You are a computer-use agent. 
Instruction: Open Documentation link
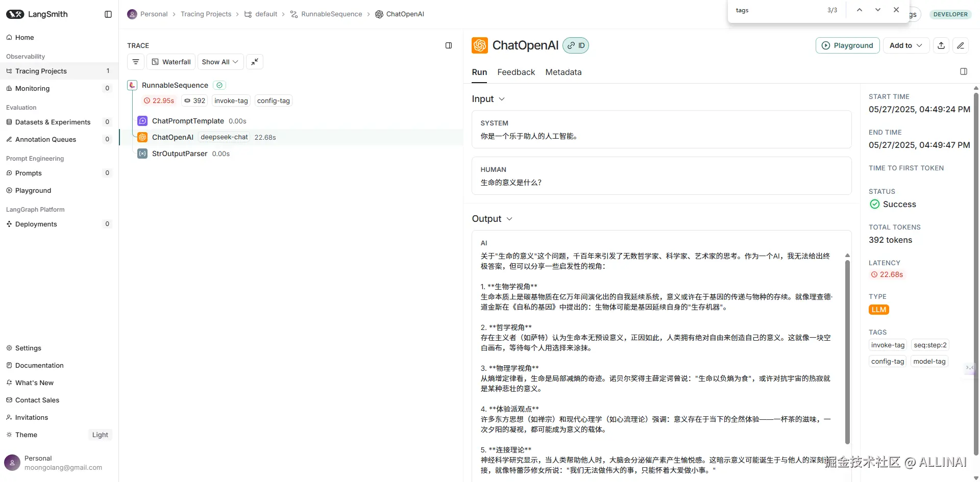(59, 365)
